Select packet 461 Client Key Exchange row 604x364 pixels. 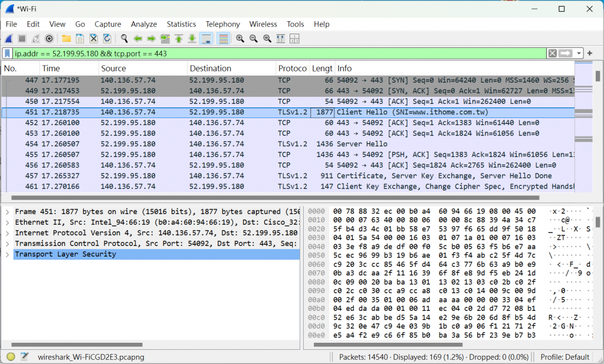click(x=288, y=186)
